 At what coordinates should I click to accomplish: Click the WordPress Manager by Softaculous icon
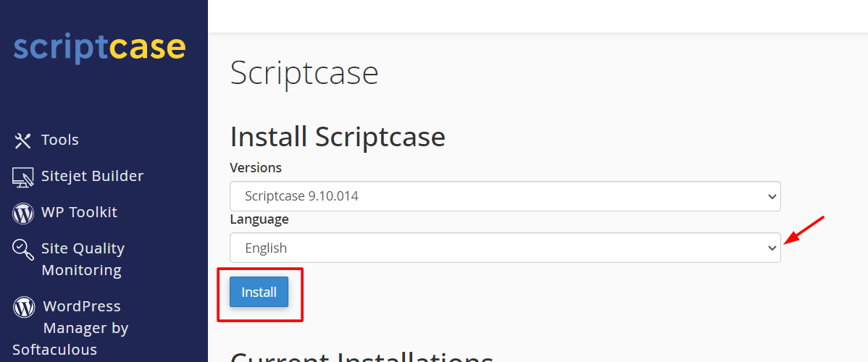click(24, 307)
